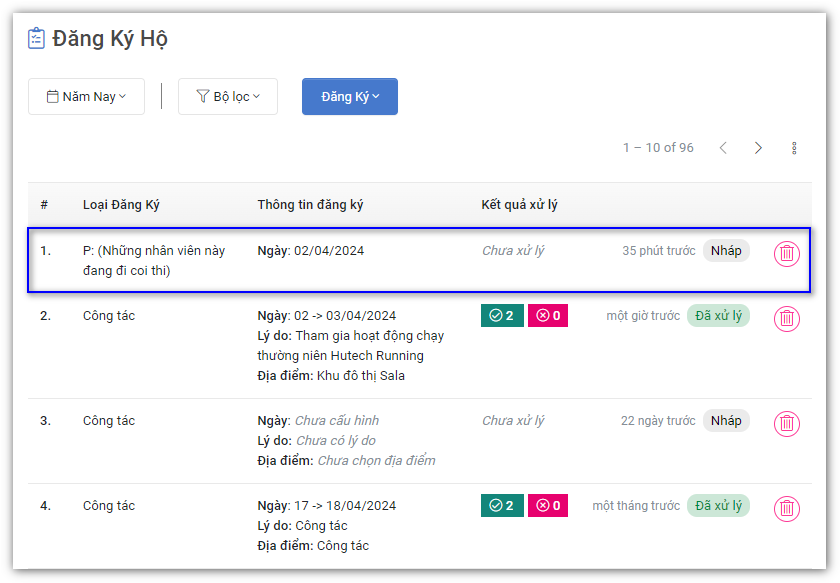Screen dimensions: 840x583
Task: Open the vertical three-dot options menu
Action: point(794,148)
